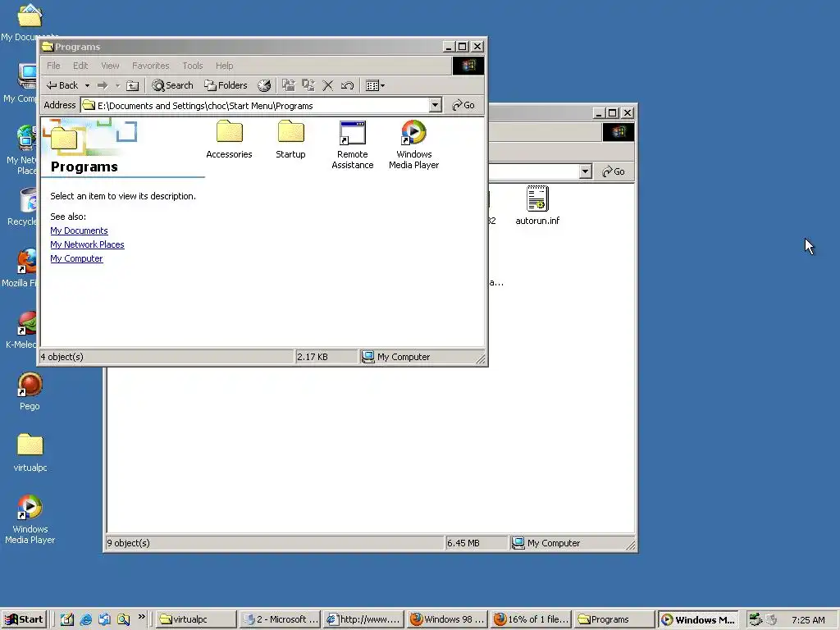The image size is (840, 630).
Task: Click the 7:25 AM clock
Action: tap(808, 620)
